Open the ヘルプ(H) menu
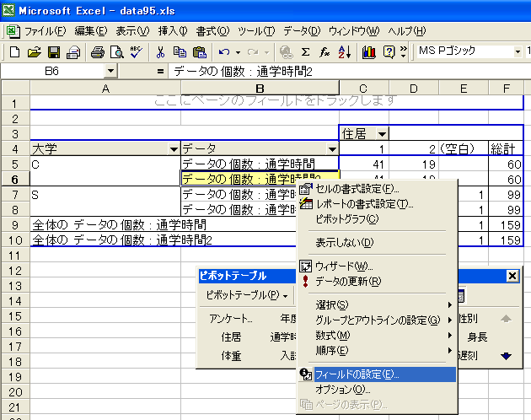Image resolution: width=531 pixels, height=420 pixels. coord(407,31)
